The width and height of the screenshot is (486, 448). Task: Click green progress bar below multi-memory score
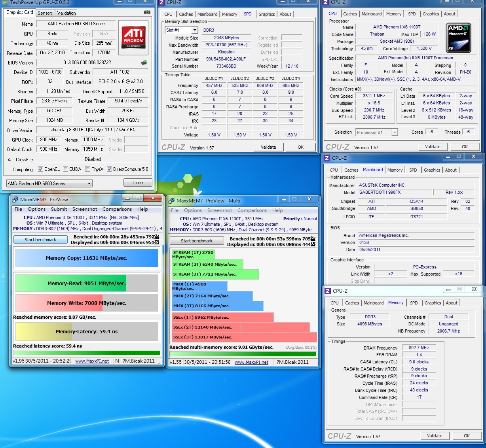pos(243,354)
